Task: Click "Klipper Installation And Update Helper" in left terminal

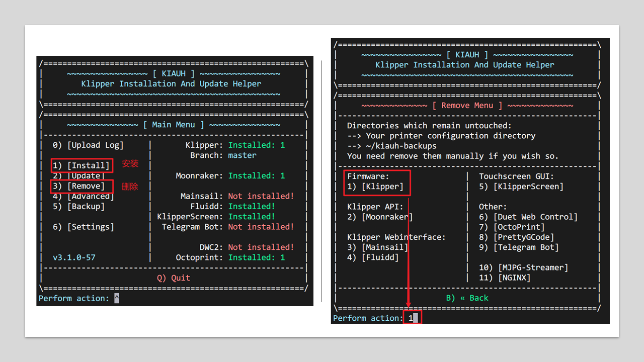Action: (171, 84)
